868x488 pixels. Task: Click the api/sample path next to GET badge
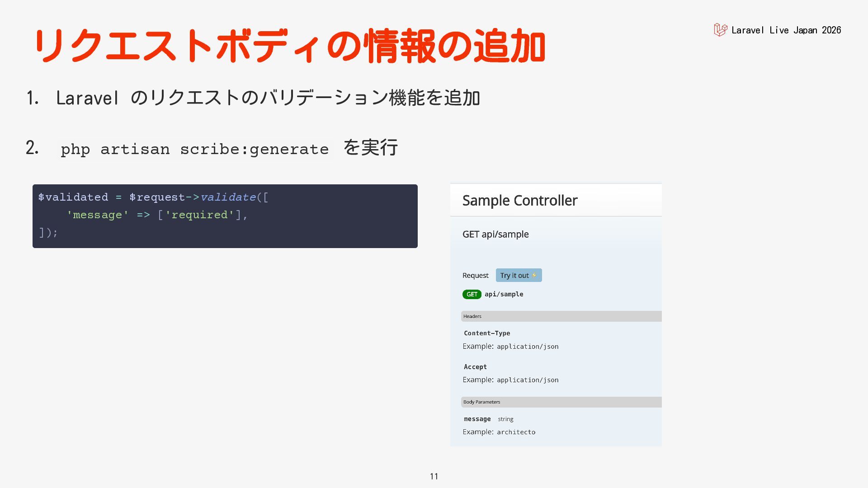pos(504,294)
